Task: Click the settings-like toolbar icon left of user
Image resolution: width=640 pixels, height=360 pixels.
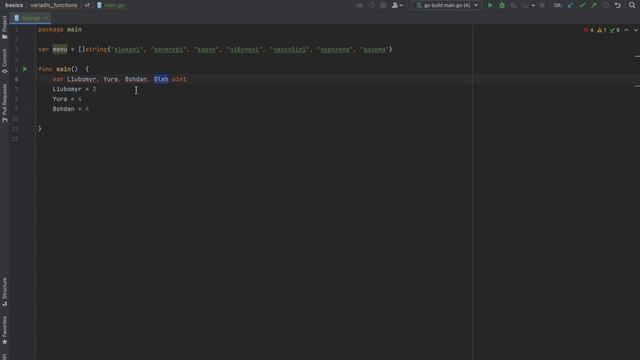Action: [x=383, y=5]
